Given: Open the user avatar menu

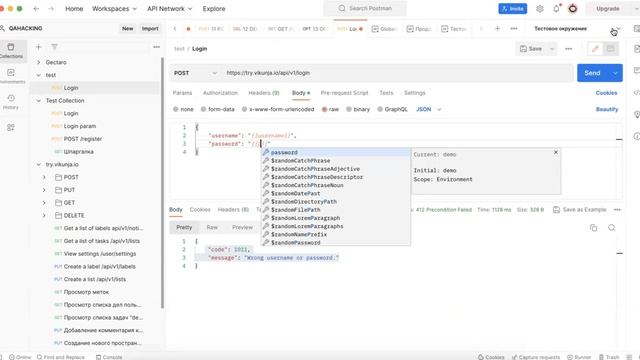Looking at the screenshot, I should tap(573, 9).
